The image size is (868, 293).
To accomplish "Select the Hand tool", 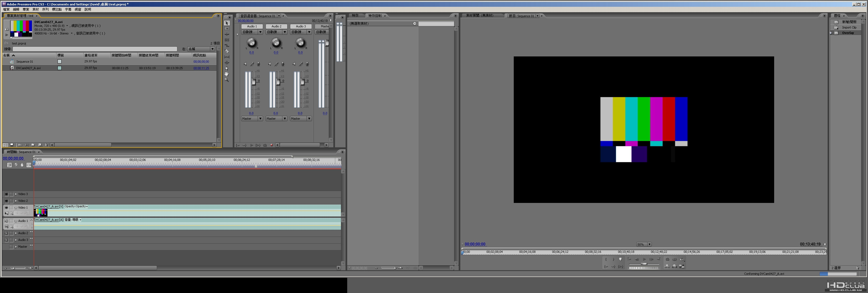I will 227,74.
